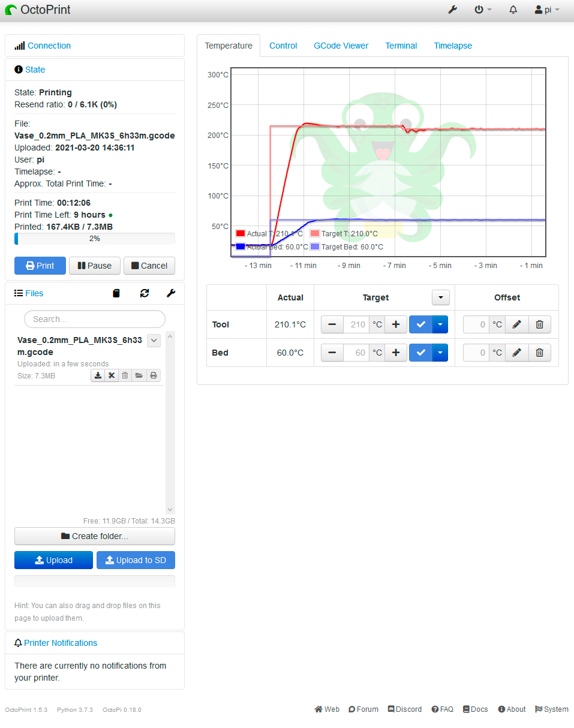The height and width of the screenshot is (728, 574).
Task: Switch to the GCode Viewer tab
Action: (341, 46)
